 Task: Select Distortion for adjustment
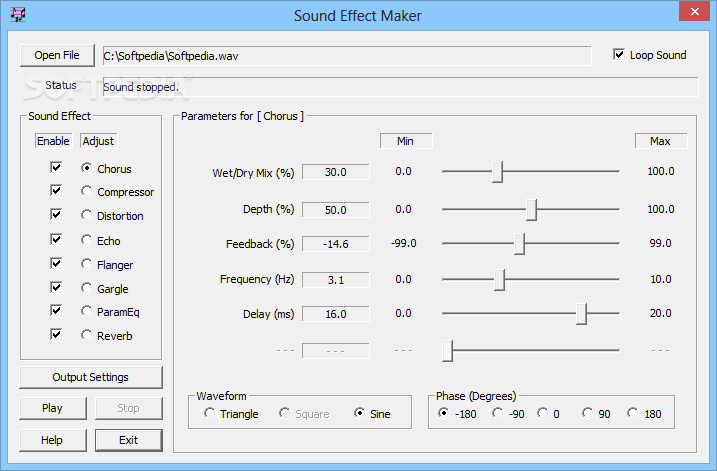click(88, 216)
